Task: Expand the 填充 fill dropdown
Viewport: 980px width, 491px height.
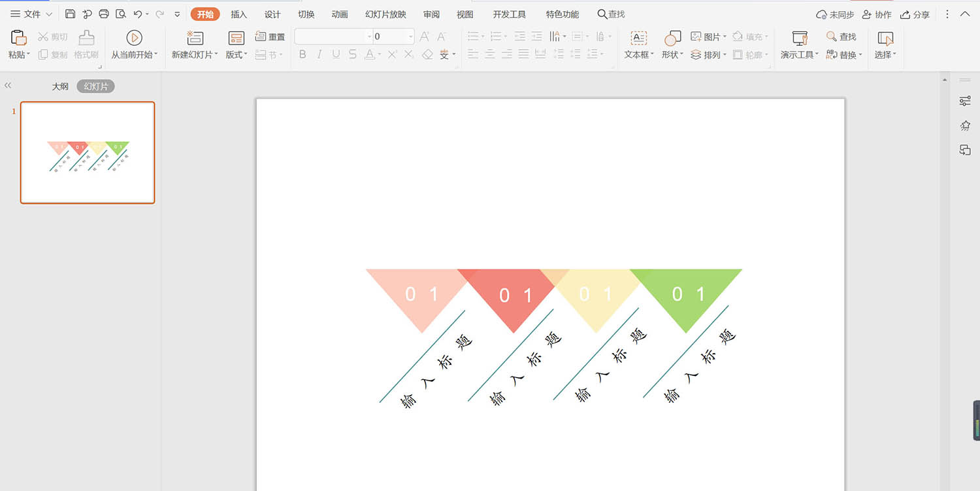Action: pyautogui.click(x=766, y=37)
